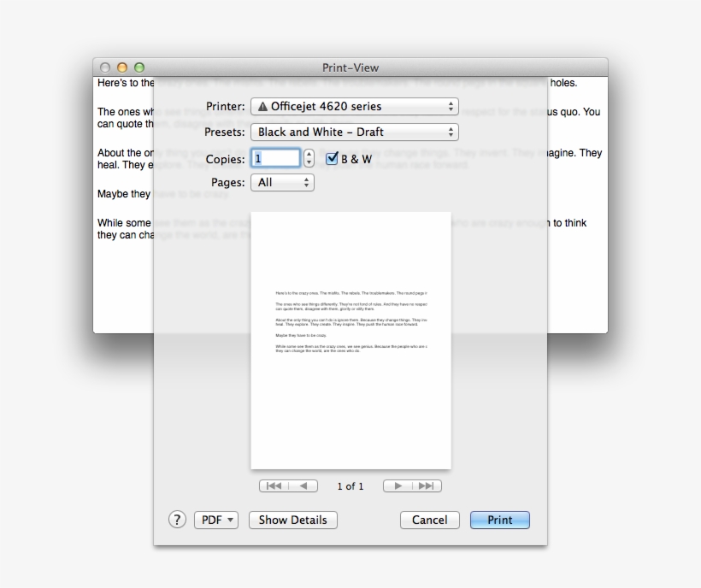This screenshot has width=701, height=588.
Task: Disable the B & W checkbox
Action: click(332, 157)
